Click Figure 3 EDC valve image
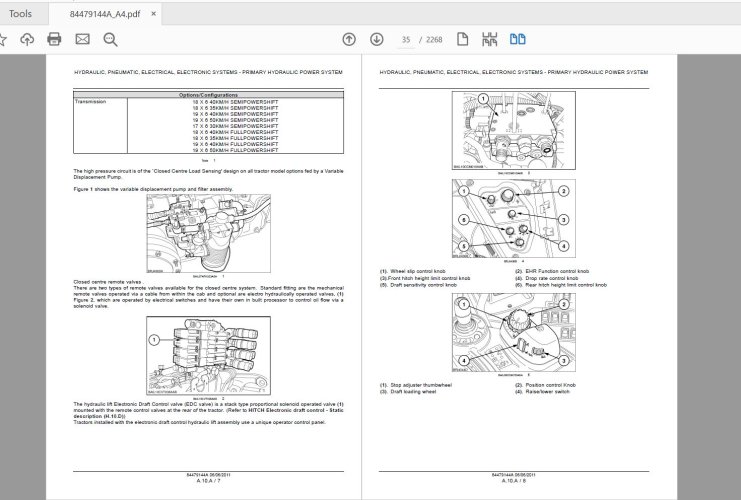741x500 pixels. pos(514,130)
